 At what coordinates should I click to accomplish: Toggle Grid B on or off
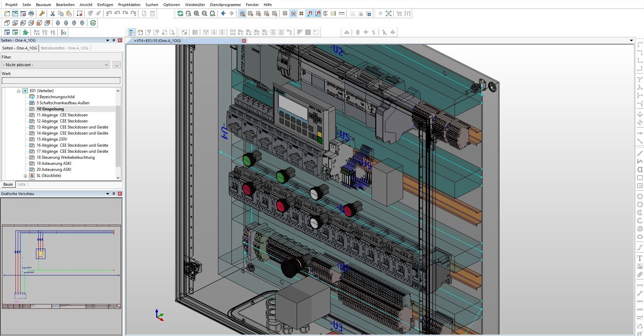point(250,13)
